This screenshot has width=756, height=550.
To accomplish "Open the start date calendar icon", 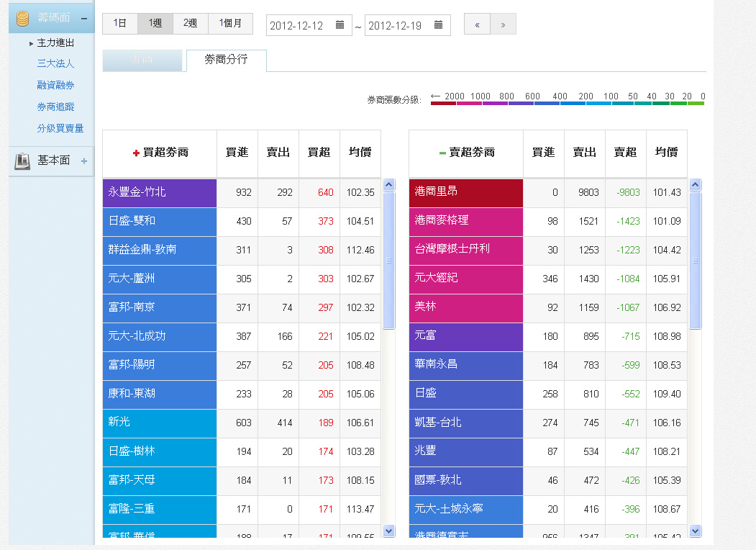I will tap(340, 25).
